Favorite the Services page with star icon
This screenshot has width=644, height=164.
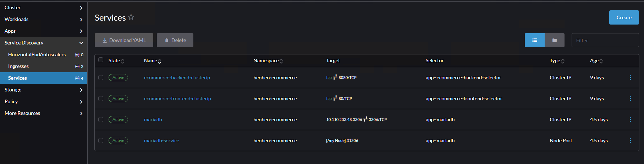pyautogui.click(x=131, y=17)
